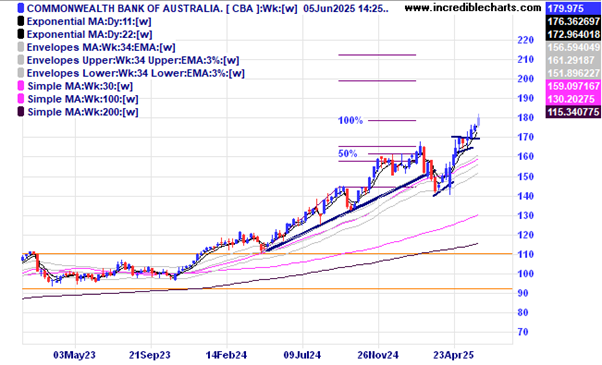602x365 pixels.
Task: Select the Envelopes Upper:Wk:34 legend entry
Action: 133,61
